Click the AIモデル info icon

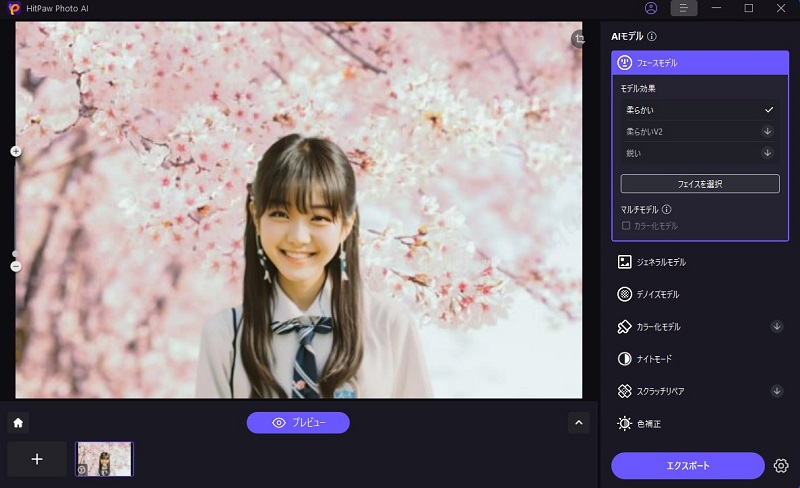click(x=652, y=36)
